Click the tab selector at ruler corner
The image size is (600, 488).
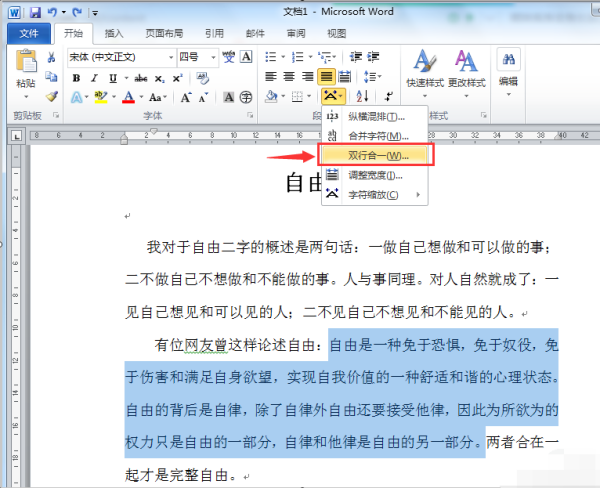coord(17,135)
